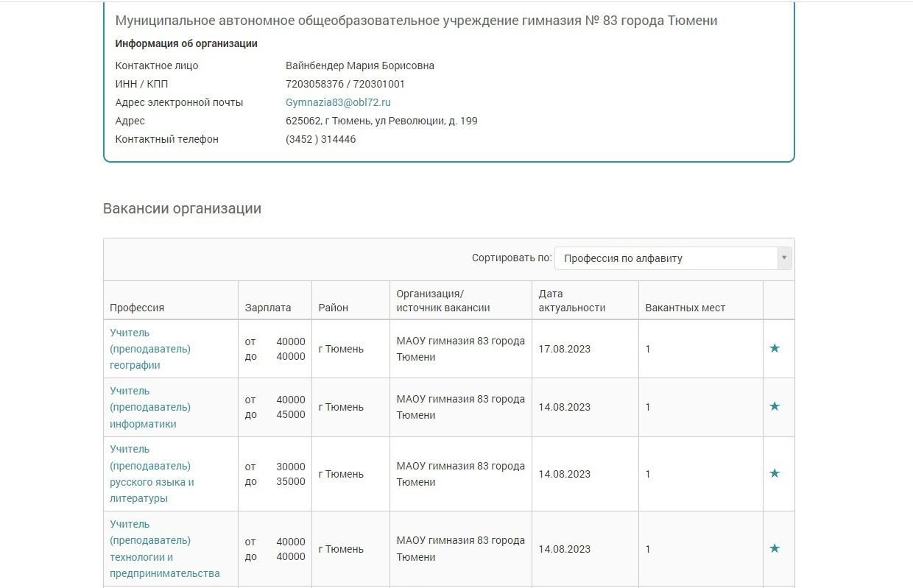Screen dimensions: 913x588
Task: Click 'г Тюмень' in the geography row
Action: coord(341,349)
